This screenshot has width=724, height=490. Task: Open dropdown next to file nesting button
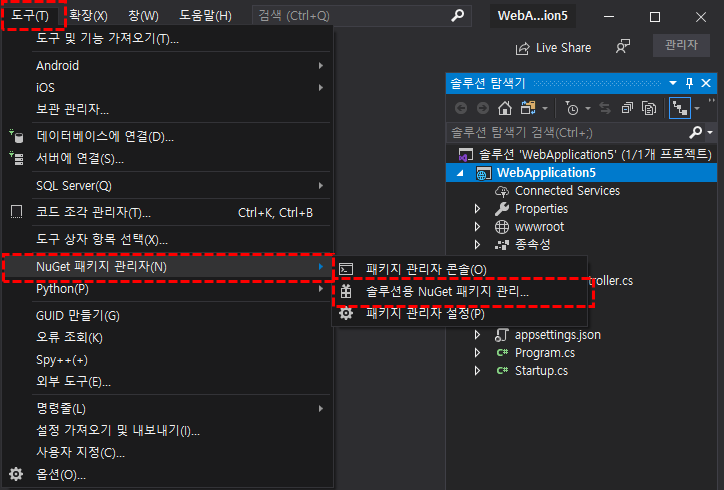pos(697,109)
